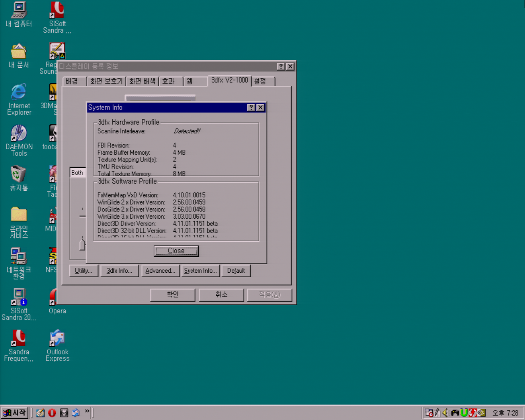Select the 3dfx V2-1000 tab
Screen dimensions: 525x420
(x=230, y=80)
